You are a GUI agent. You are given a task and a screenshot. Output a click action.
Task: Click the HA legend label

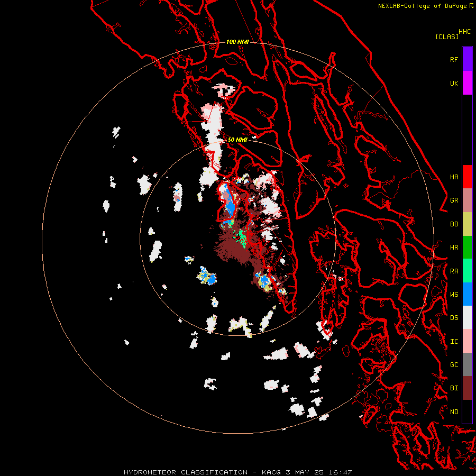[x=454, y=177]
